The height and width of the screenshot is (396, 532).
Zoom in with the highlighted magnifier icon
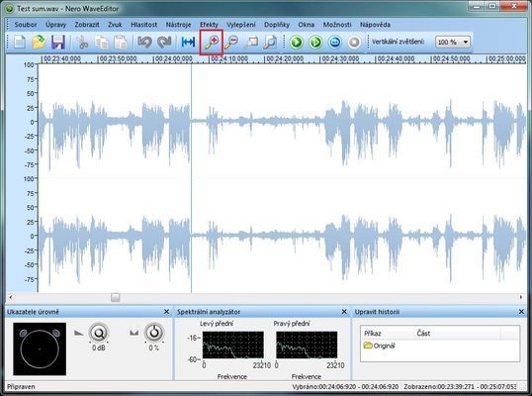tap(212, 43)
